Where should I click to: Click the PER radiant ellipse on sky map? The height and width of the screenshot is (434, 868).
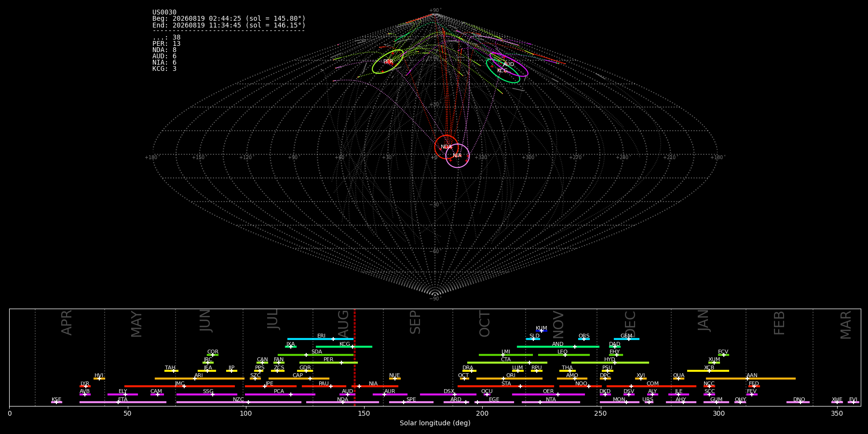click(388, 62)
